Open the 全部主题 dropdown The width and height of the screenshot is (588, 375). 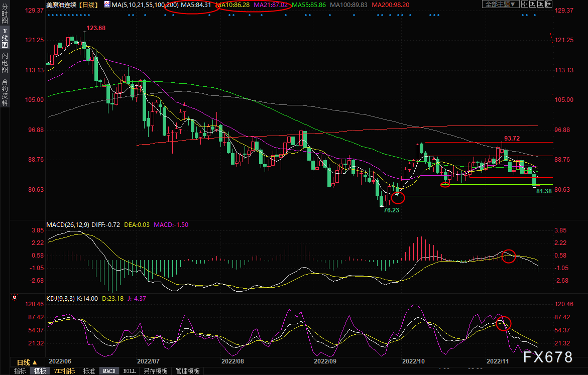(501, 4)
